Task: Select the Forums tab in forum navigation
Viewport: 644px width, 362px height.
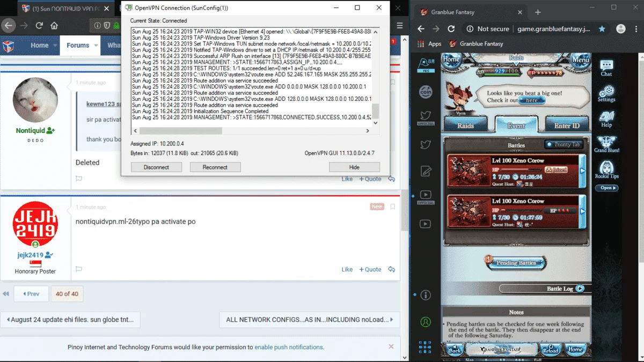Action: [78, 46]
